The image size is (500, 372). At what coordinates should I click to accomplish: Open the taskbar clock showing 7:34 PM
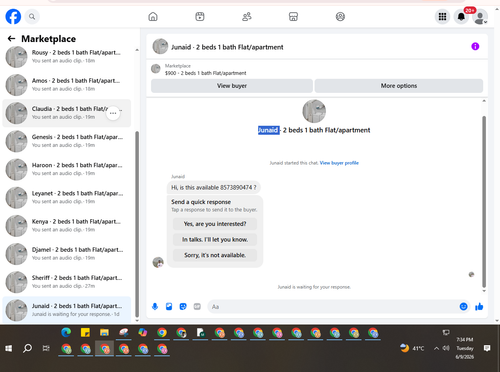click(x=465, y=348)
